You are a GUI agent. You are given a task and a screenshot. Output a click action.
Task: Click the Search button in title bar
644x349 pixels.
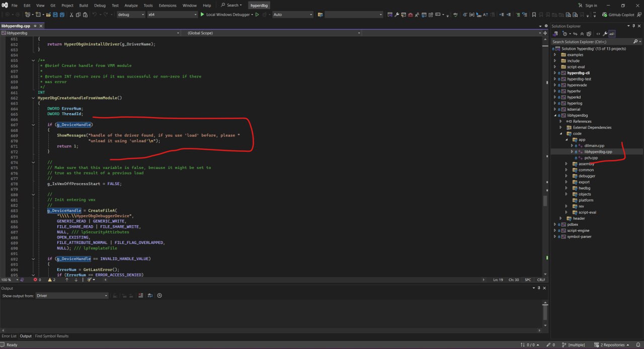(232, 6)
